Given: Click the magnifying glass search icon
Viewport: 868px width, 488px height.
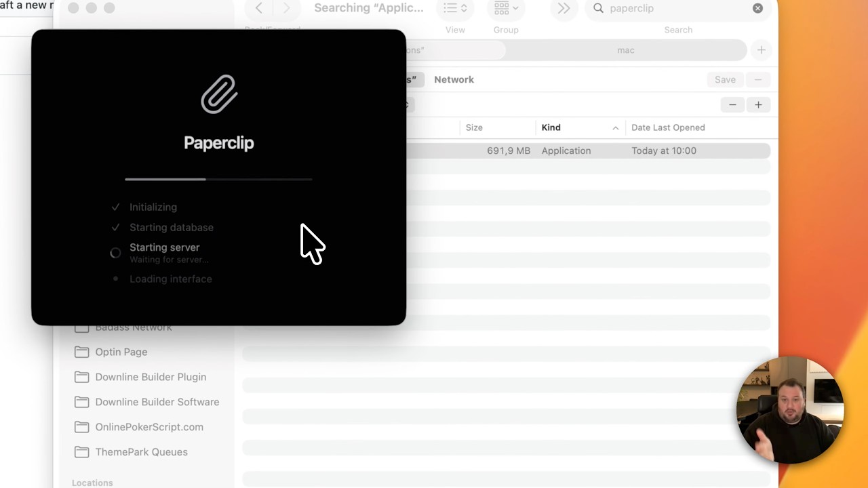Looking at the screenshot, I should [598, 8].
